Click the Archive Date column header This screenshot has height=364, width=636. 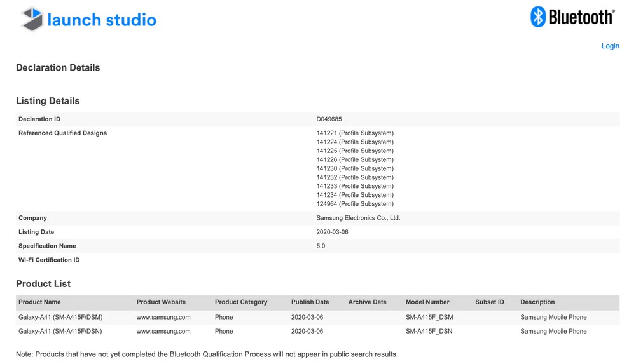click(x=367, y=302)
